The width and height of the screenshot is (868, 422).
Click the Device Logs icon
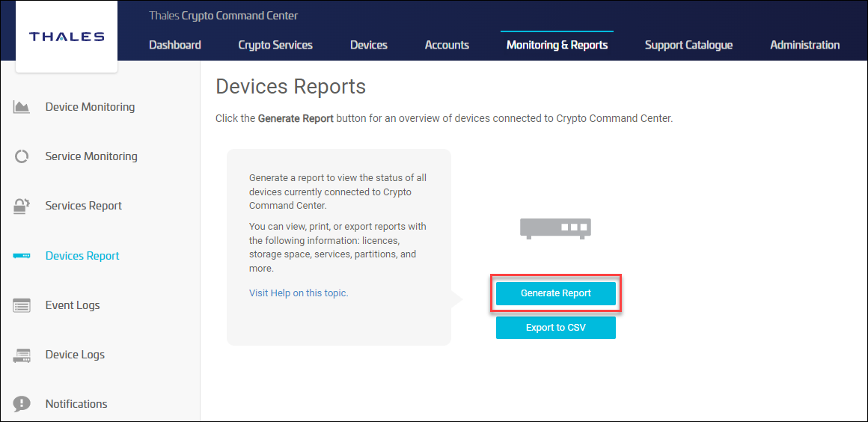pyautogui.click(x=22, y=355)
